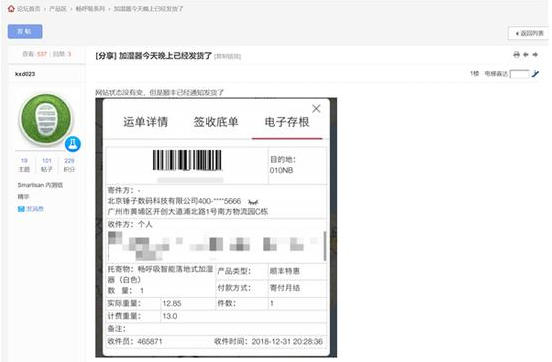Click the 寄付月结 payment method value
This screenshot has height=362, width=552.
click(x=284, y=288)
